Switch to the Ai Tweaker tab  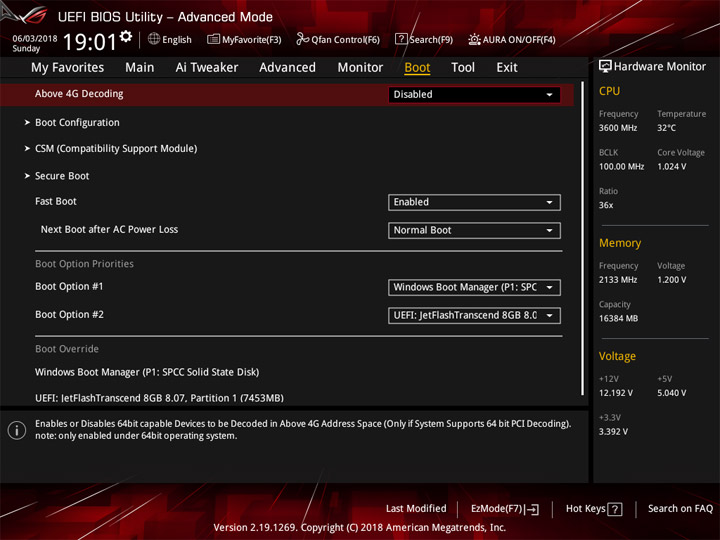tap(207, 68)
